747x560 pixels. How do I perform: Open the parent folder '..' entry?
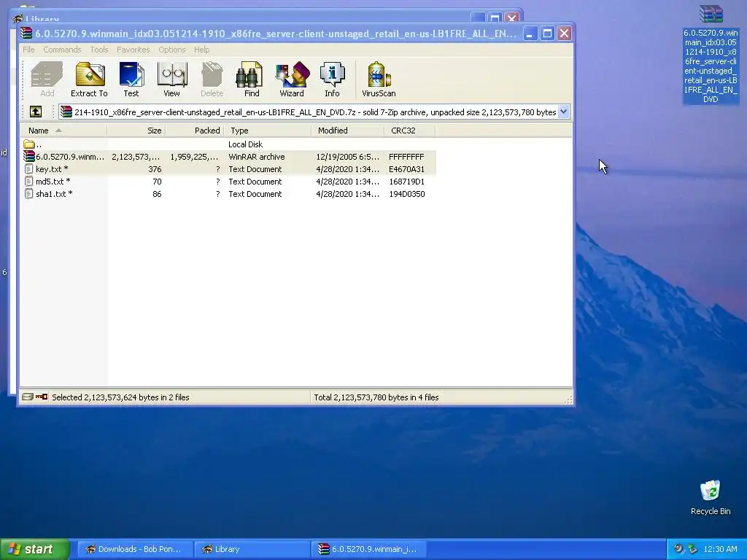tap(32, 144)
